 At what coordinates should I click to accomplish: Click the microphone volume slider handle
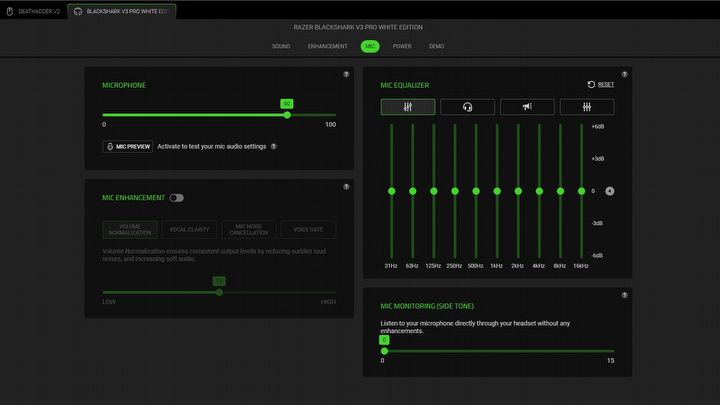coord(287,115)
